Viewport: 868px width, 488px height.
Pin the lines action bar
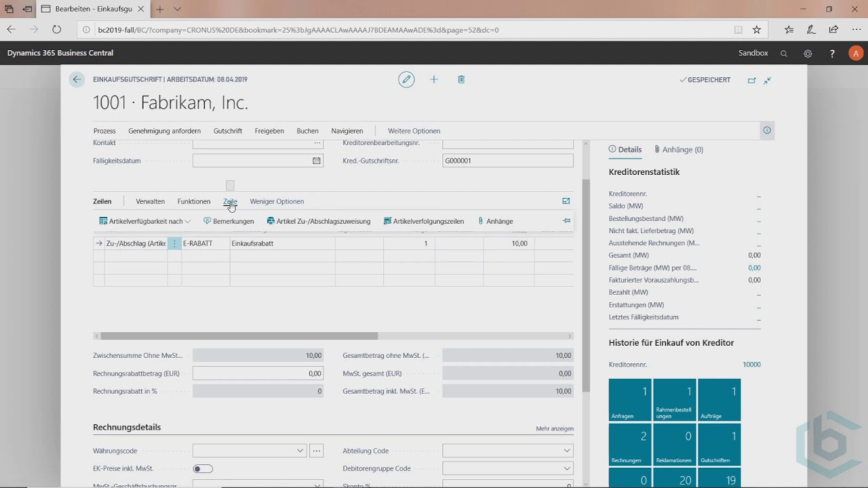[566, 221]
